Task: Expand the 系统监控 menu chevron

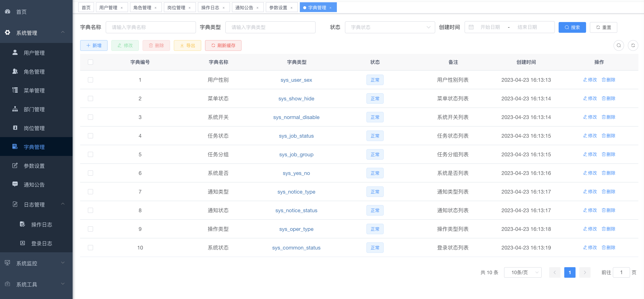Action: [x=63, y=262]
